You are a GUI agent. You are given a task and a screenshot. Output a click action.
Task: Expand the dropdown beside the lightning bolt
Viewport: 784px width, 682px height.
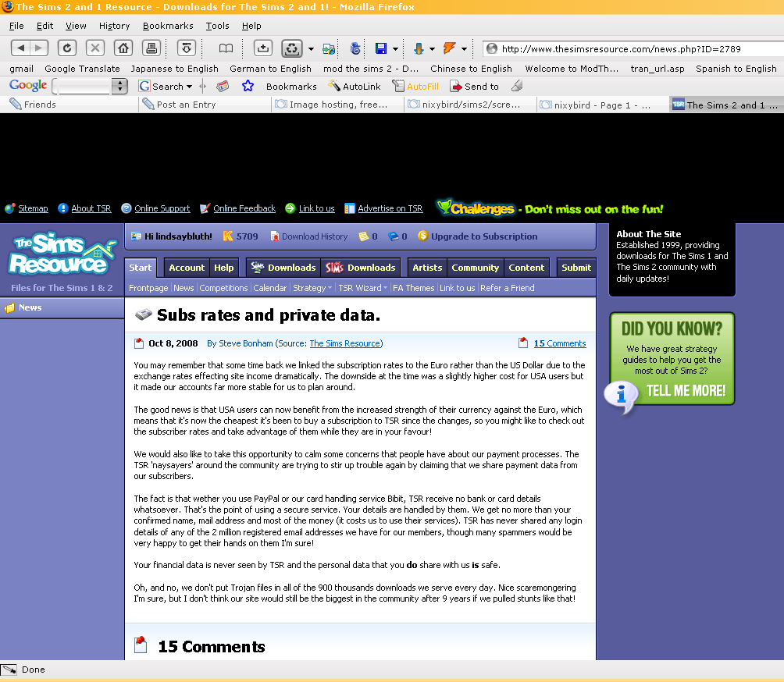[464, 49]
